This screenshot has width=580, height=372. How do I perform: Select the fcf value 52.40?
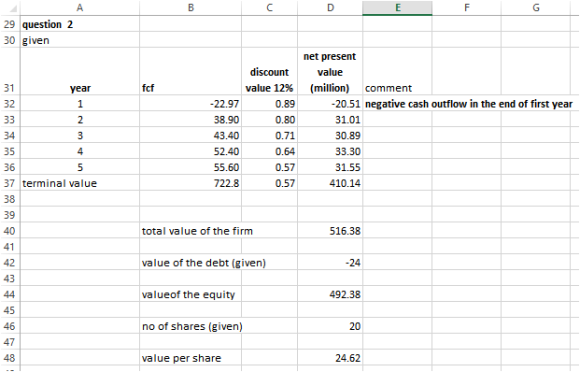(190, 151)
